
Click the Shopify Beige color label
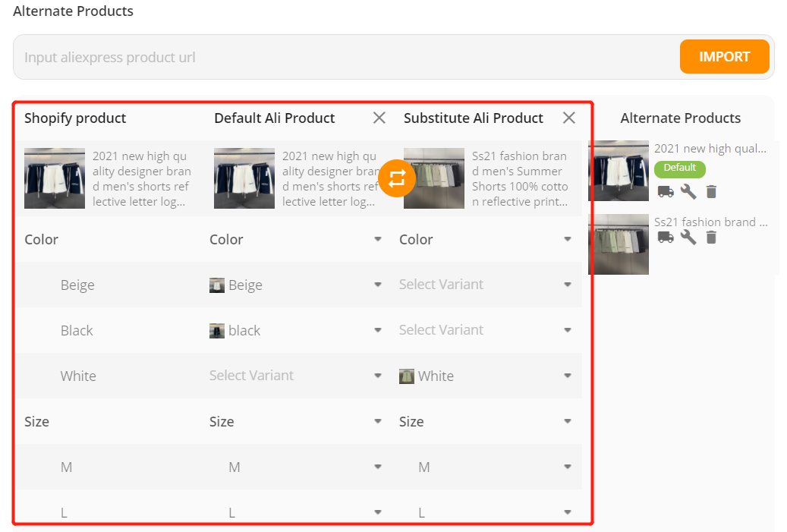pyautogui.click(x=77, y=285)
